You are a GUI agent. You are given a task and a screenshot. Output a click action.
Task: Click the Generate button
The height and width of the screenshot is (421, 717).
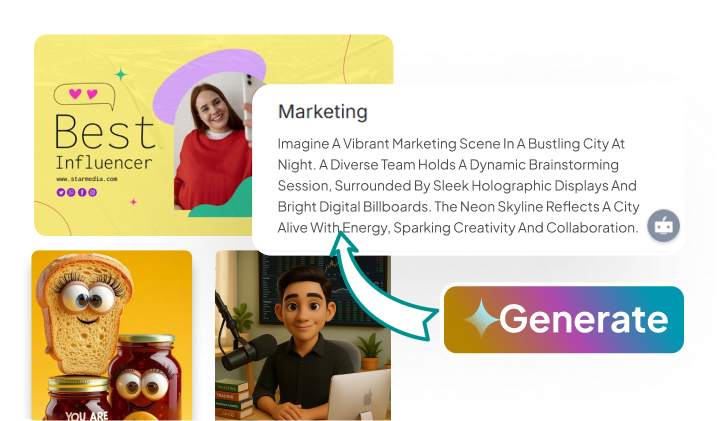(563, 320)
